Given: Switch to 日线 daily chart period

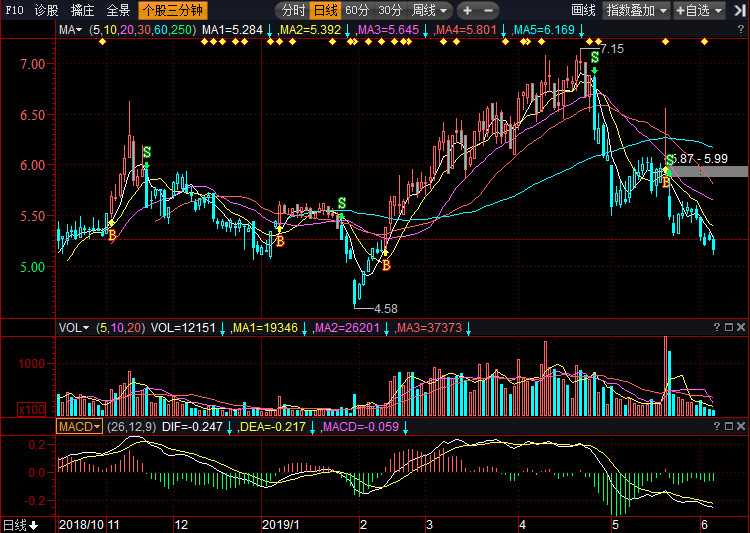Looking at the screenshot, I should (x=325, y=10).
